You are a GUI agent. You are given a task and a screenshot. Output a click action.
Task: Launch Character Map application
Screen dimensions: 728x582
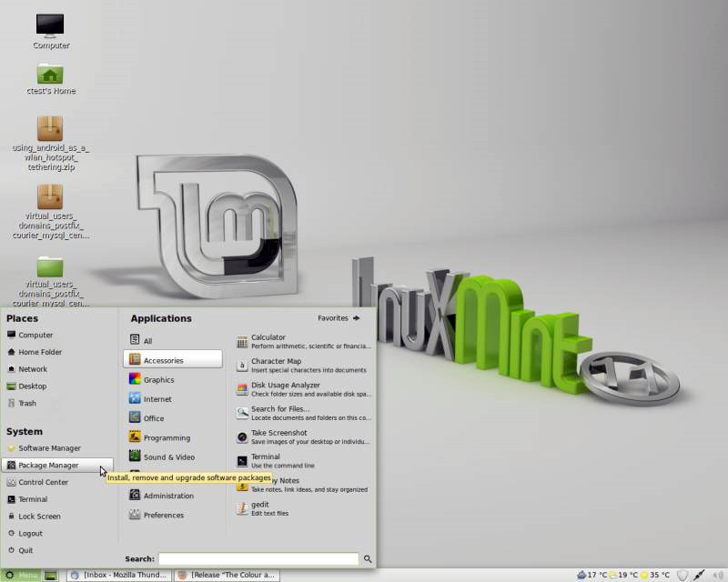click(x=303, y=366)
